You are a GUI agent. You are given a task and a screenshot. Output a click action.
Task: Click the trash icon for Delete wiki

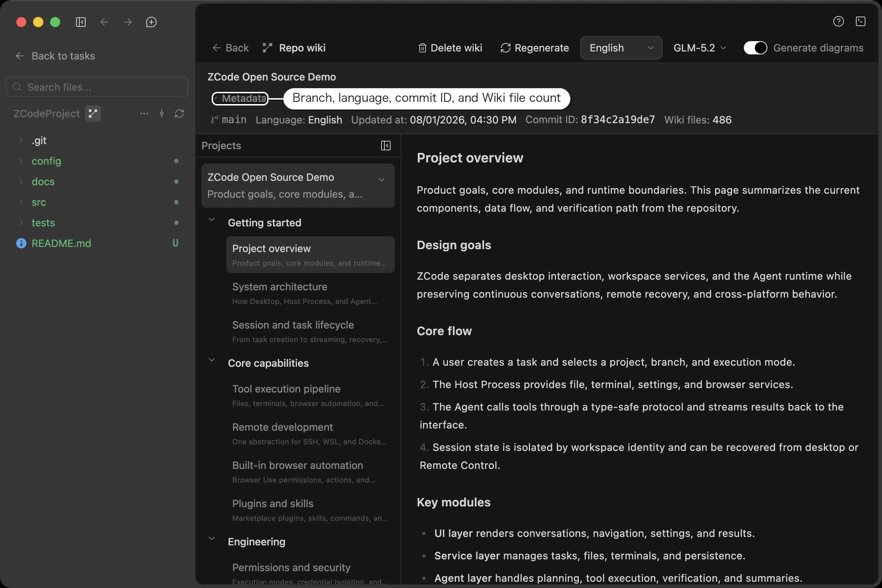(x=422, y=48)
